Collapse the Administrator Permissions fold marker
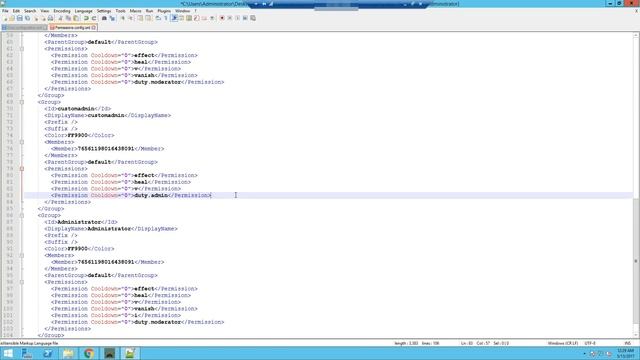640x360 pixels. pos(22,282)
